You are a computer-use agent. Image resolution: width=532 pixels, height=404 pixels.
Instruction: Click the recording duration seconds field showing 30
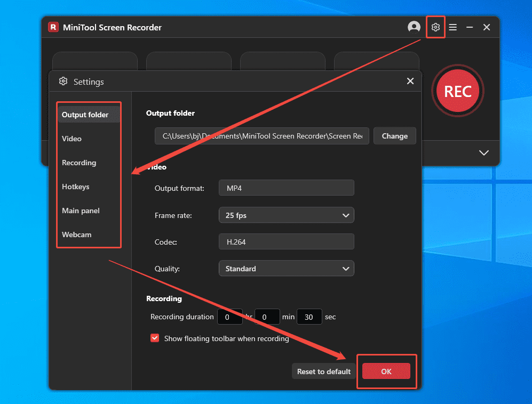309,317
